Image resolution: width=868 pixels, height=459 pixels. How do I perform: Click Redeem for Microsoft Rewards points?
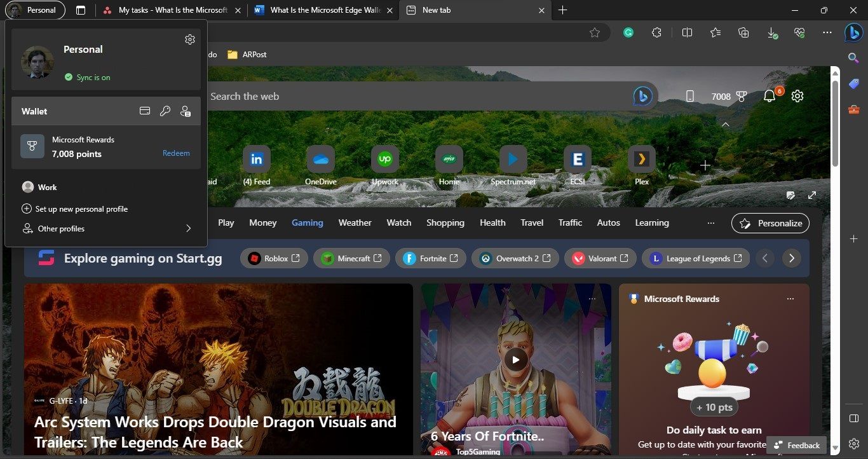tap(176, 153)
